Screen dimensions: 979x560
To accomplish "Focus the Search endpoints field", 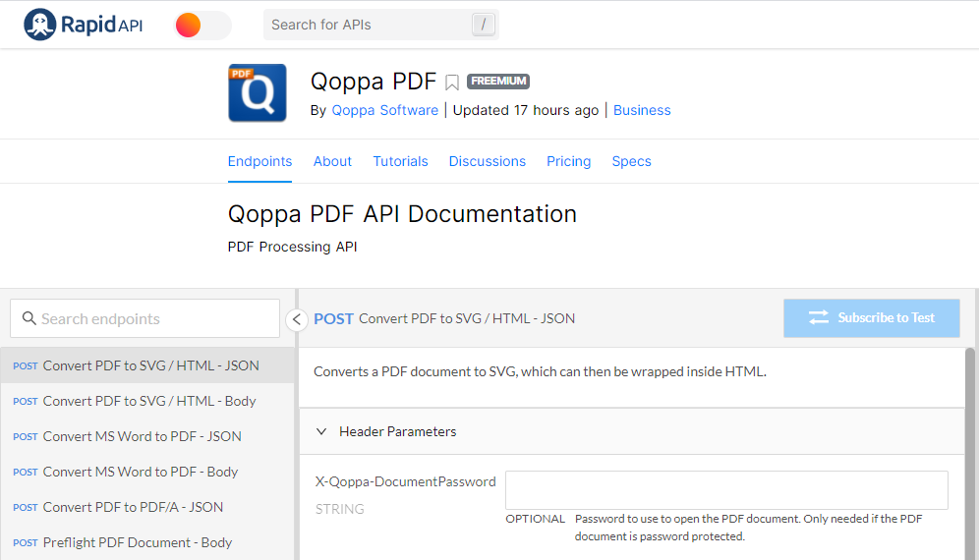I will 144,318.
